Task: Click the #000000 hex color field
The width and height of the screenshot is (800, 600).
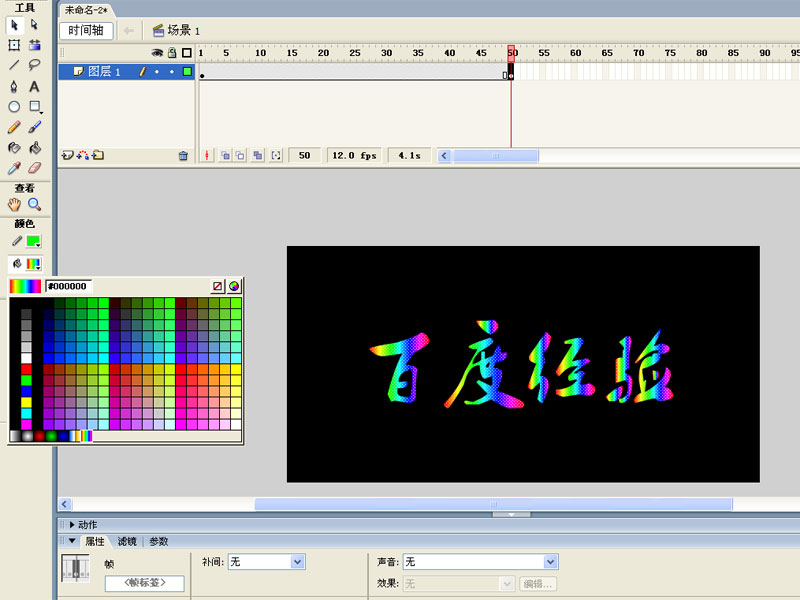Action: pos(68,286)
